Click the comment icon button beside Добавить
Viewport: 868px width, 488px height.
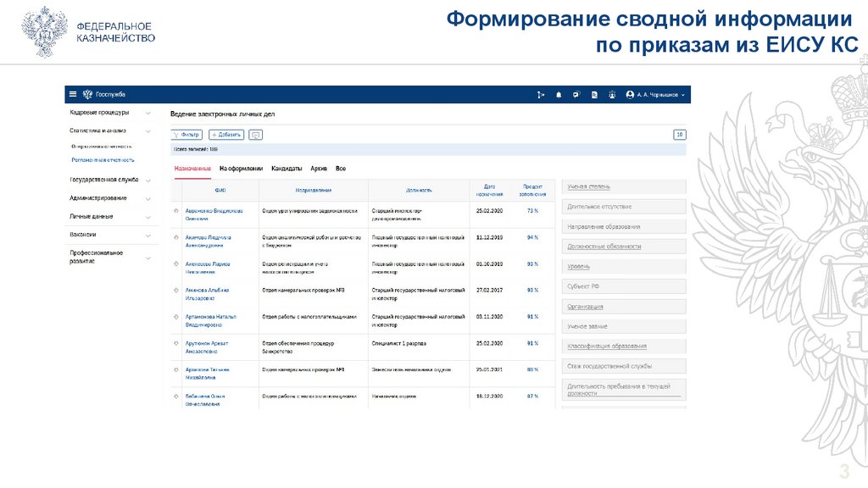click(x=256, y=135)
